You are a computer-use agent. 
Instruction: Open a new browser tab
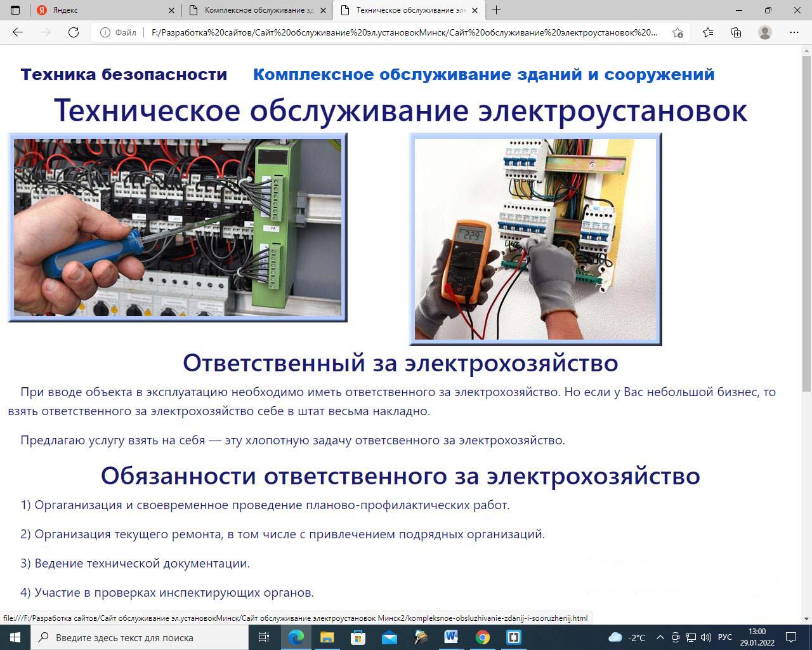(x=496, y=10)
